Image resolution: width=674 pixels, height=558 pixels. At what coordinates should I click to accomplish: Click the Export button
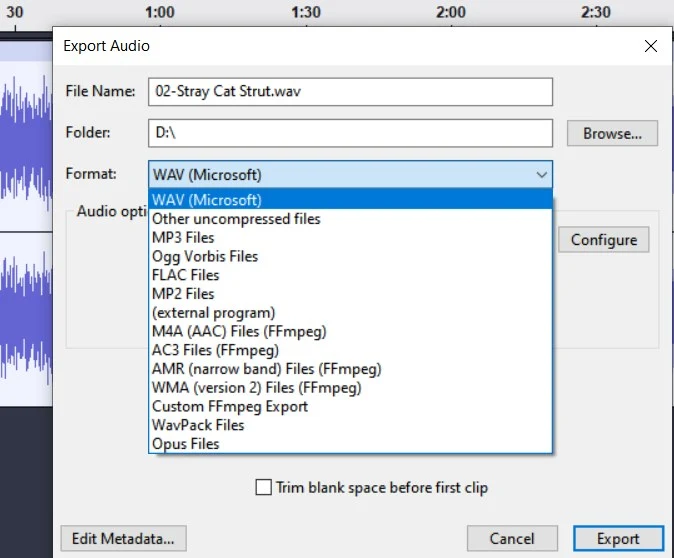(618, 538)
